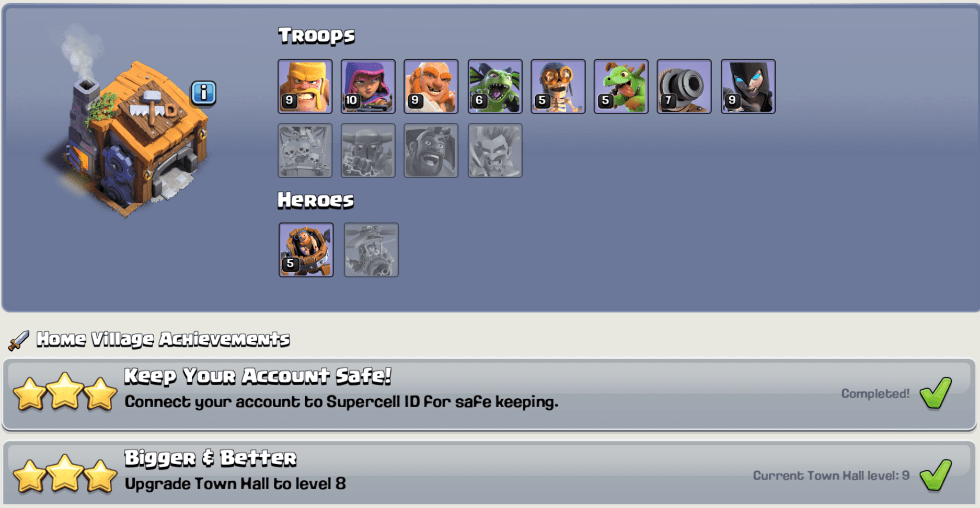Open the Beta Minion troop icon

point(495,86)
